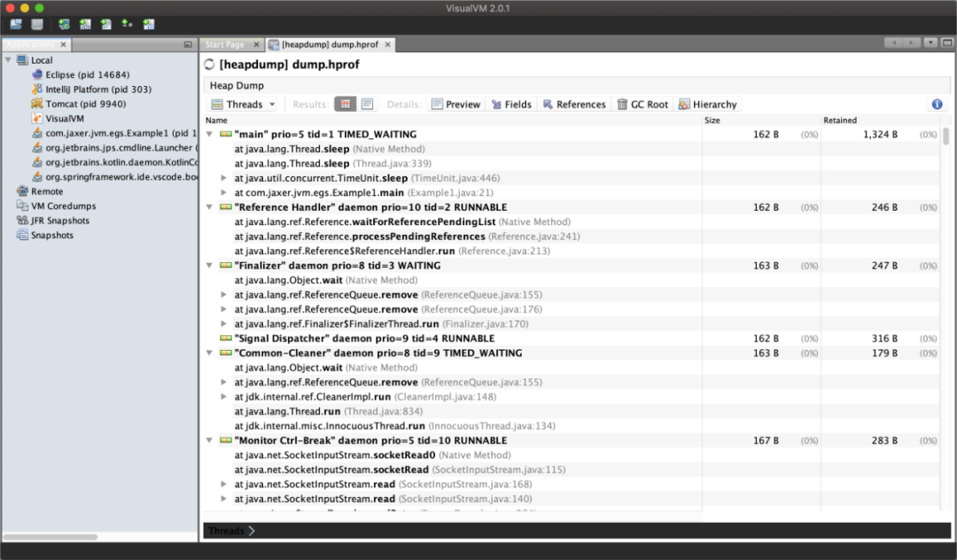Click the blue info icon in heap dump toolbar
This screenshot has height=560, width=957.
click(x=937, y=105)
